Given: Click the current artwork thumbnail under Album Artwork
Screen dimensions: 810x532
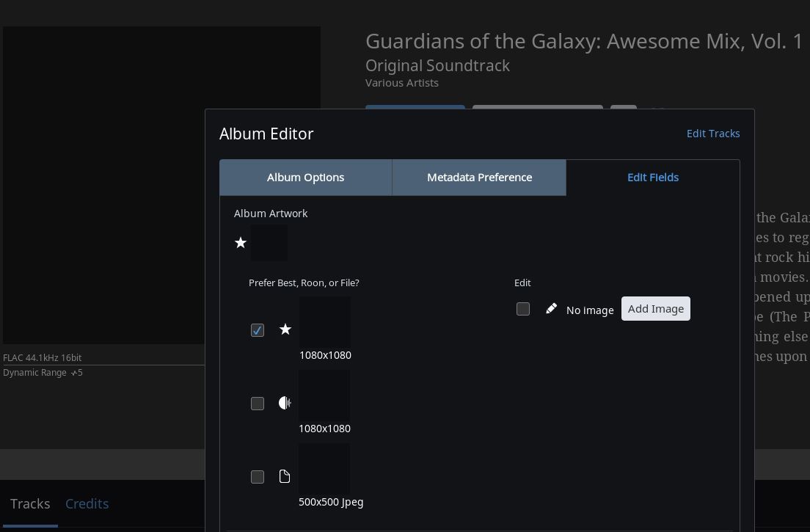Looking at the screenshot, I should pyautogui.click(x=269, y=243).
